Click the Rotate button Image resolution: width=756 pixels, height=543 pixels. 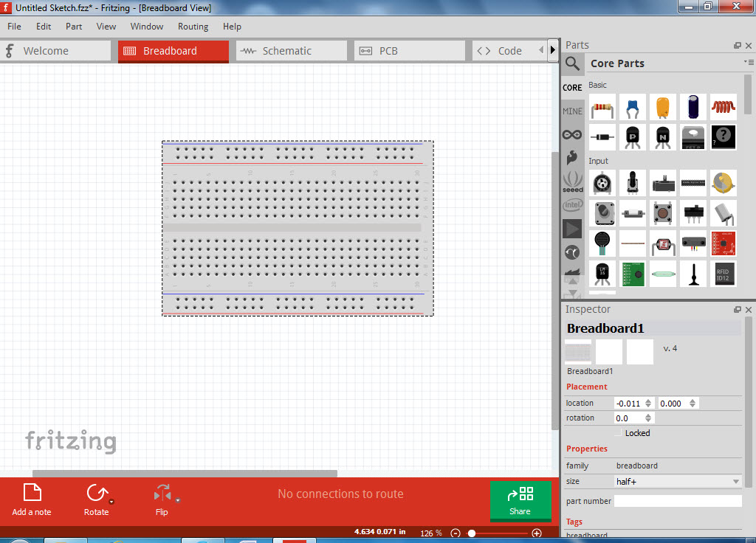point(97,494)
